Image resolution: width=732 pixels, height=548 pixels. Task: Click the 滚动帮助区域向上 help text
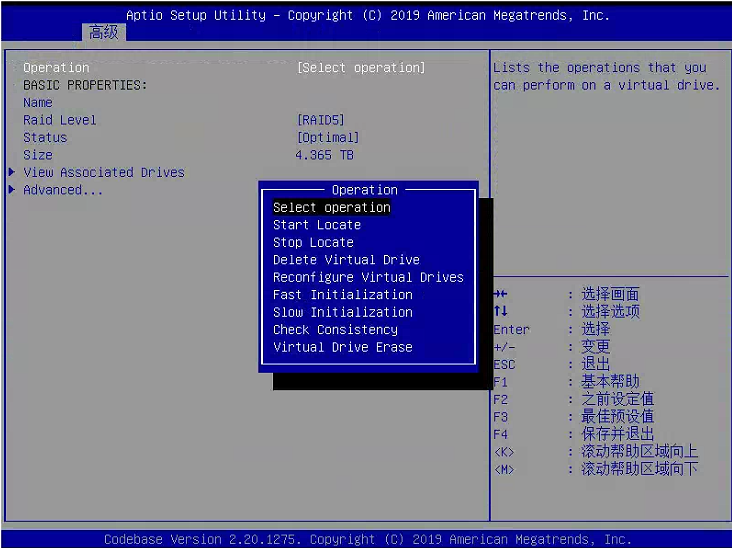pyautogui.click(x=640, y=451)
